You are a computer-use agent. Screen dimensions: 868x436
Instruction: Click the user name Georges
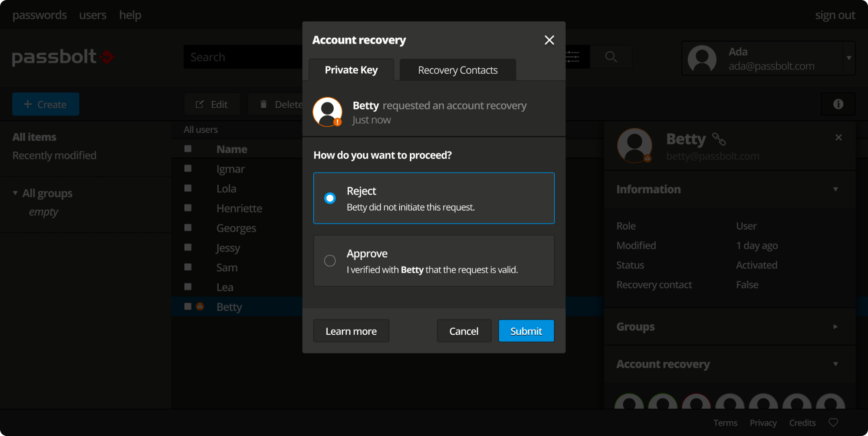coord(236,228)
